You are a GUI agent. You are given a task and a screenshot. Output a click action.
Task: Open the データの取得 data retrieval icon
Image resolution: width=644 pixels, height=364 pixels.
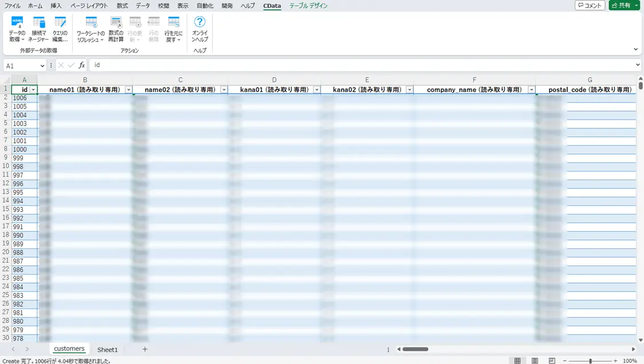click(17, 29)
